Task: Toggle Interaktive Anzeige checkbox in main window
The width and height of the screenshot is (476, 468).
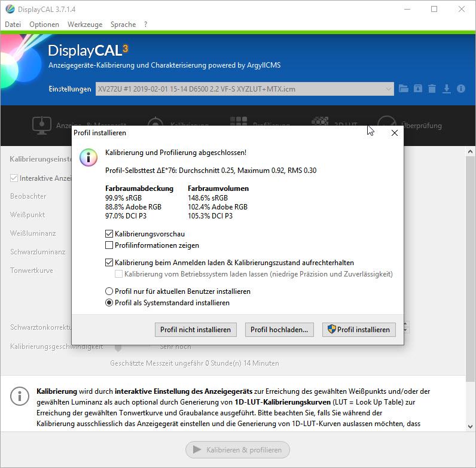Action: point(14,178)
